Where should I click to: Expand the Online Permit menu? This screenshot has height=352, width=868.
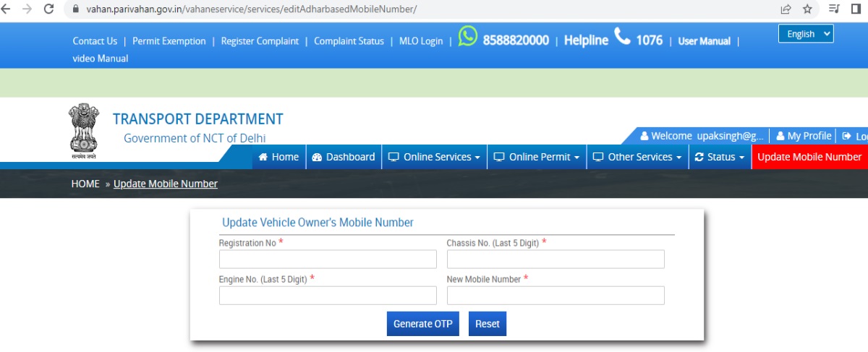pos(537,157)
